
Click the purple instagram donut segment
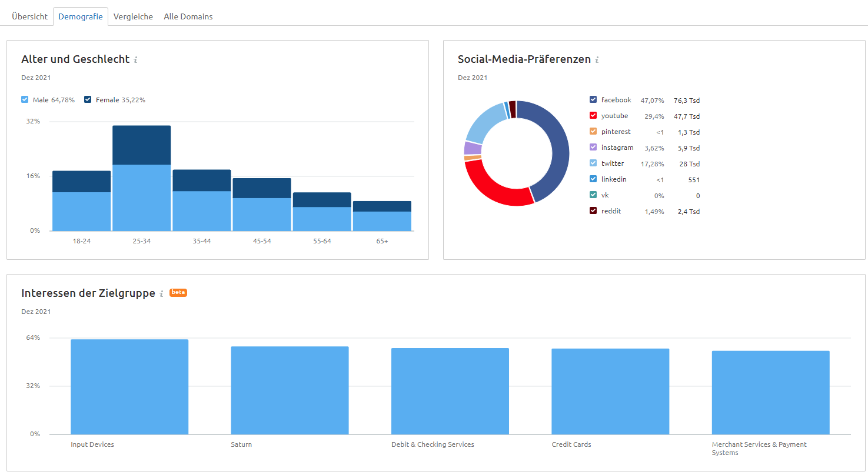coord(473,148)
